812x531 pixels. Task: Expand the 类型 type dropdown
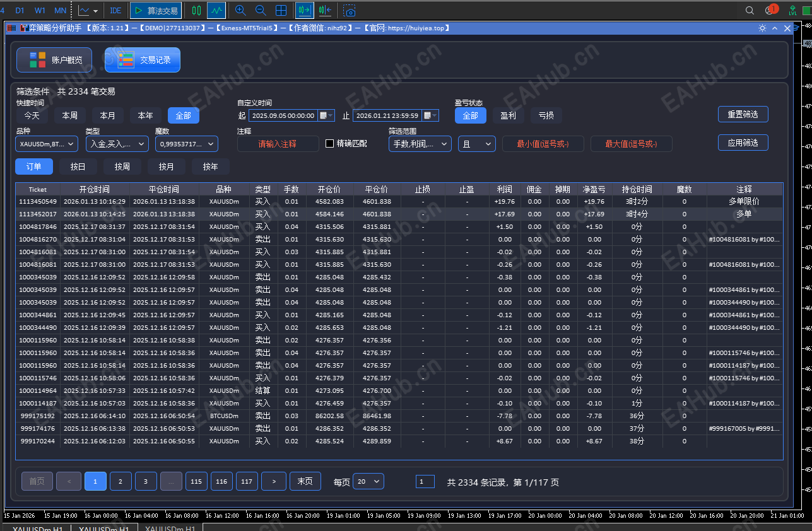click(x=117, y=144)
